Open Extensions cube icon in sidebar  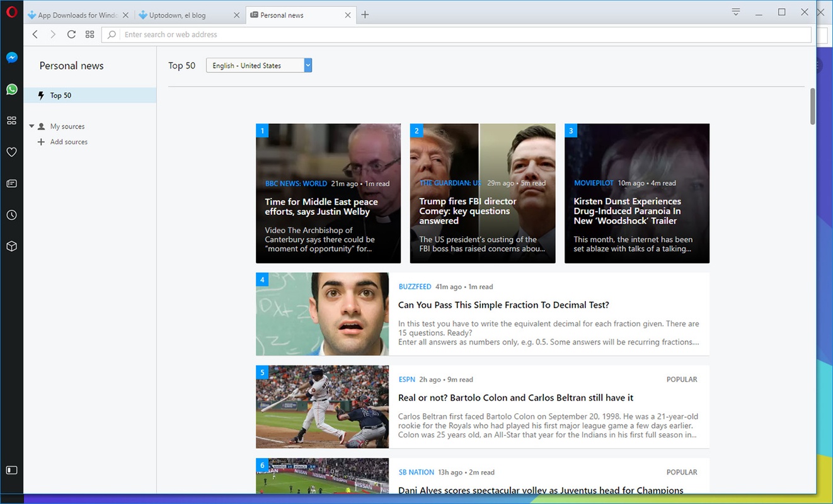[x=11, y=246]
